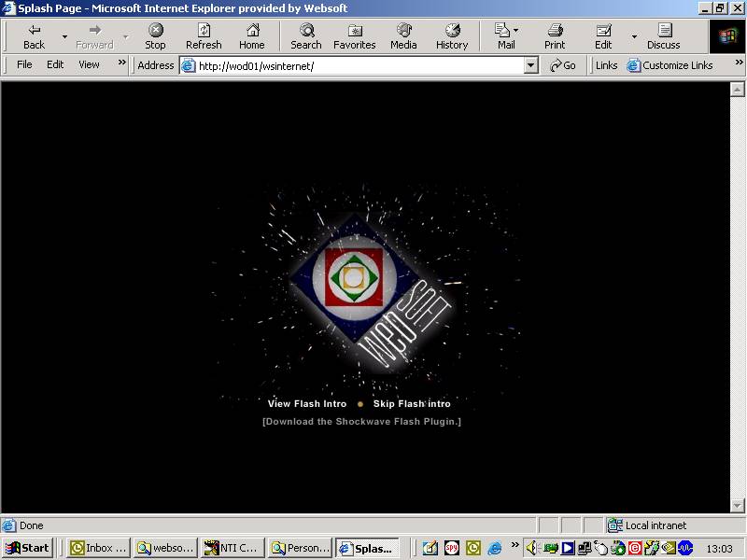Switch to the Person... taskbar window
Screen dimensions: 747x560
tap(300, 548)
